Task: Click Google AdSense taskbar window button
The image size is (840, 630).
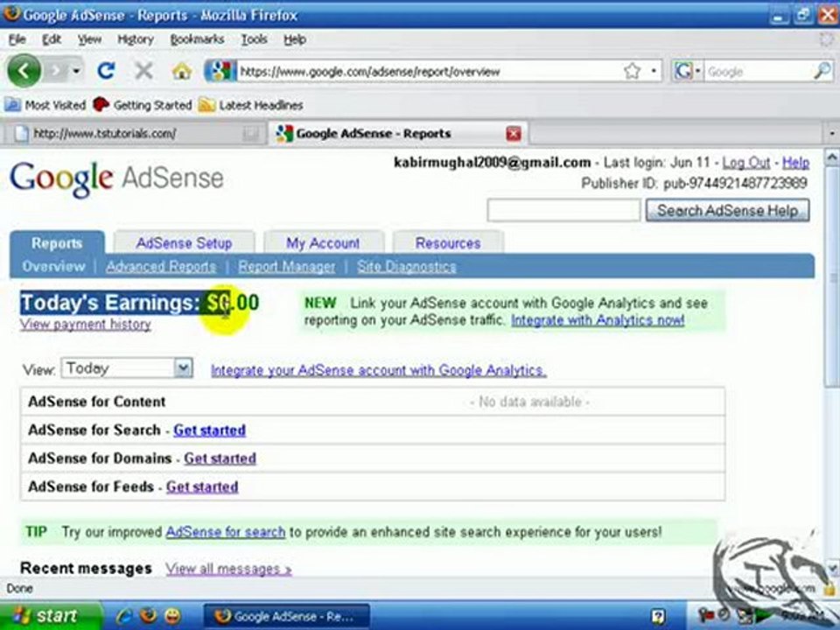Action: pos(287,616)
